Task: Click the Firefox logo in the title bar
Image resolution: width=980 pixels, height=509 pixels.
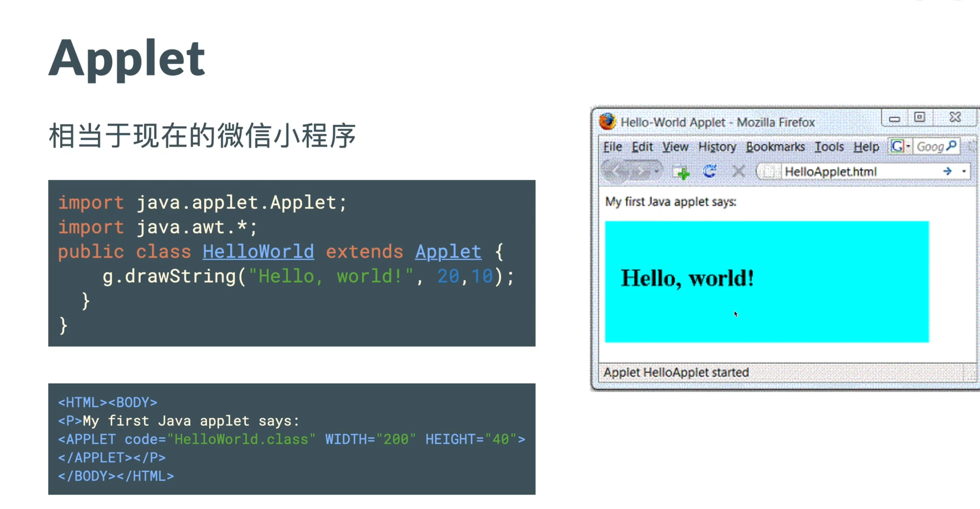Action: pos(608,122)
